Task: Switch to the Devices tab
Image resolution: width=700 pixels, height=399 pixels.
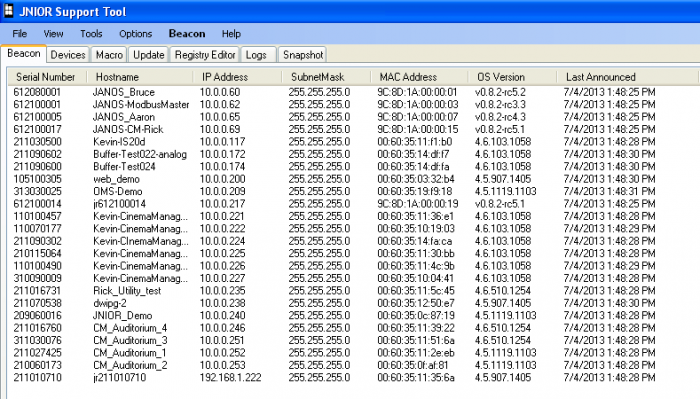Action: tap(68, 55)
